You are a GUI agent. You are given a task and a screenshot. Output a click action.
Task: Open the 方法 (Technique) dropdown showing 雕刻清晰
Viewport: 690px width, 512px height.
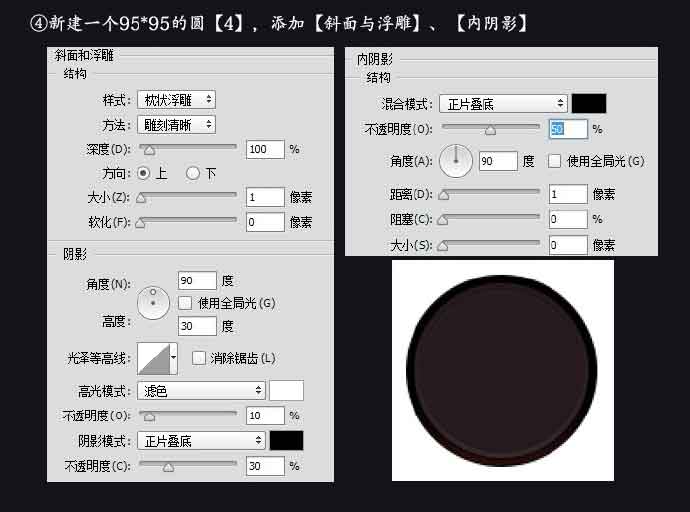click(176, 125)
